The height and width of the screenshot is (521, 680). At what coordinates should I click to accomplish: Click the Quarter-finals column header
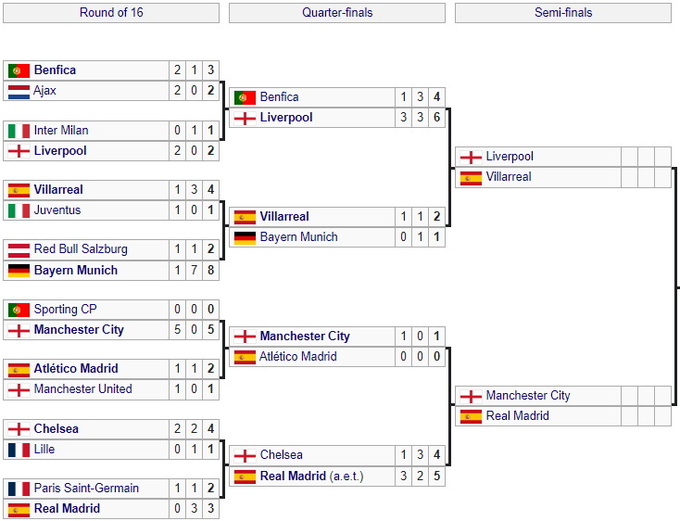click(337, 13)
